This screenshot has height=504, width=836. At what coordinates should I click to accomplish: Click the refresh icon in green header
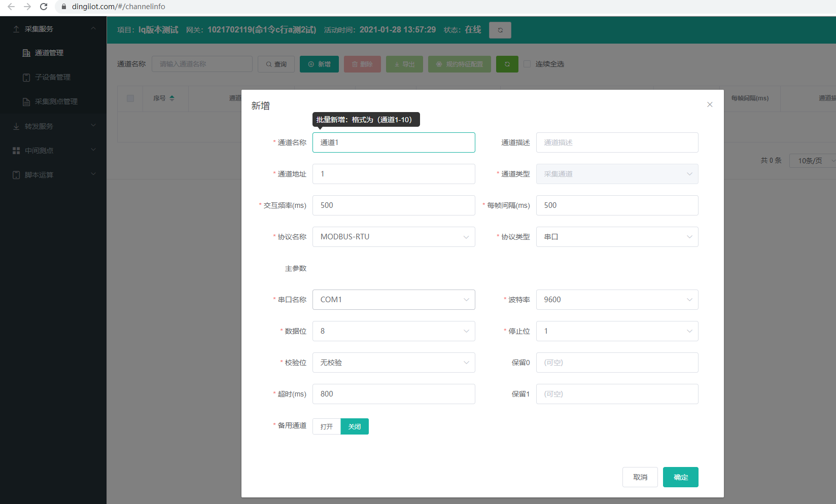pyautogui.click(x=500, y=30)
